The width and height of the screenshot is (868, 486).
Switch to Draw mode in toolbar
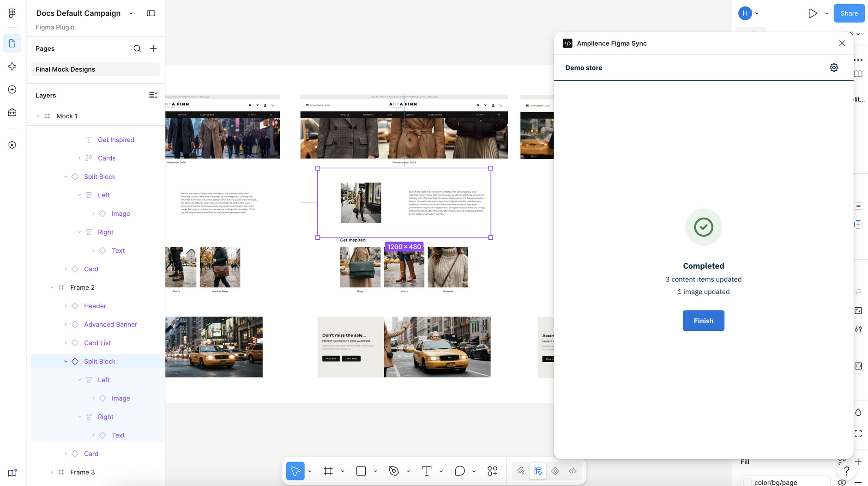coord(520,471)
